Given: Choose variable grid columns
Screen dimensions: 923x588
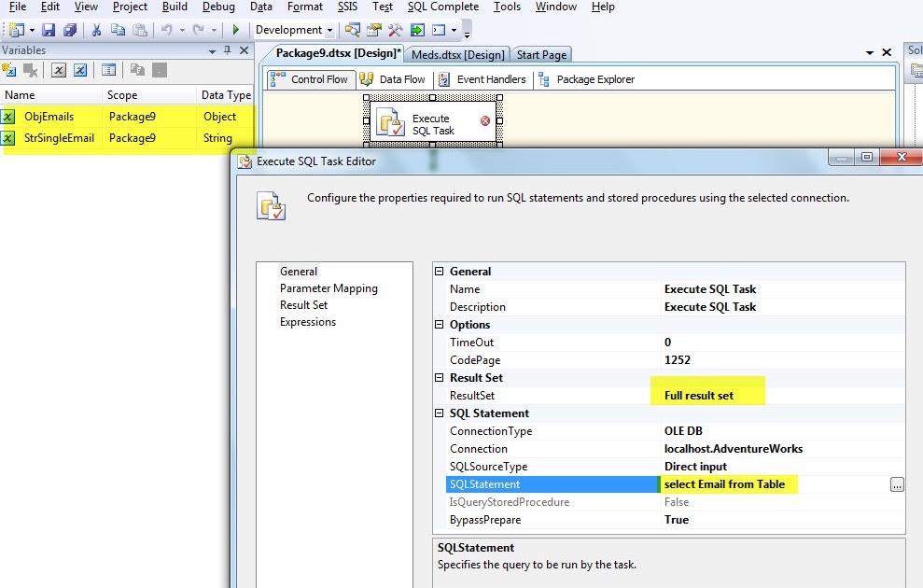Looking at the screenshot, I should pos(107,70).
